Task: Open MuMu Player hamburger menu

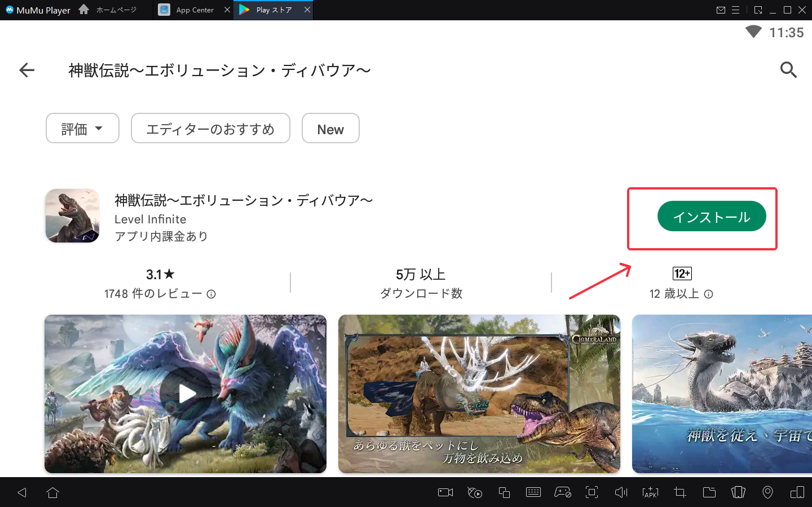Action: pyautogui.click(x=735, y=10)
